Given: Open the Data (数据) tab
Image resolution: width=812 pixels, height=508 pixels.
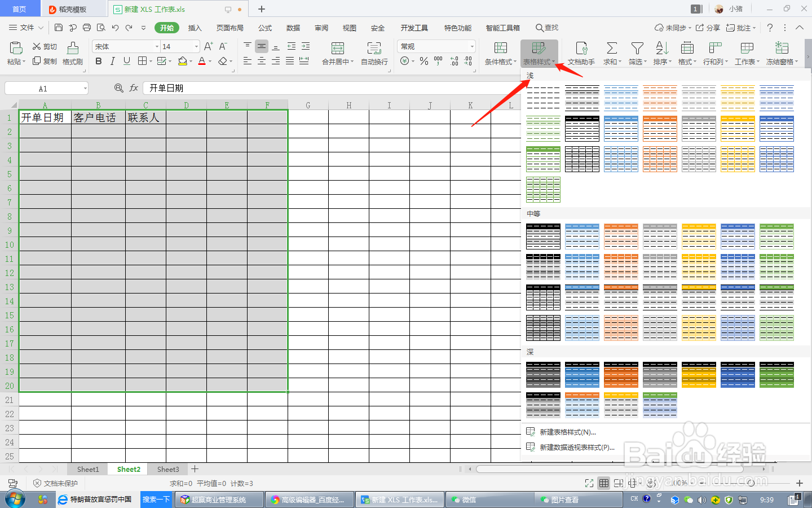Looking at the screenshot, I should coord(293,28).
